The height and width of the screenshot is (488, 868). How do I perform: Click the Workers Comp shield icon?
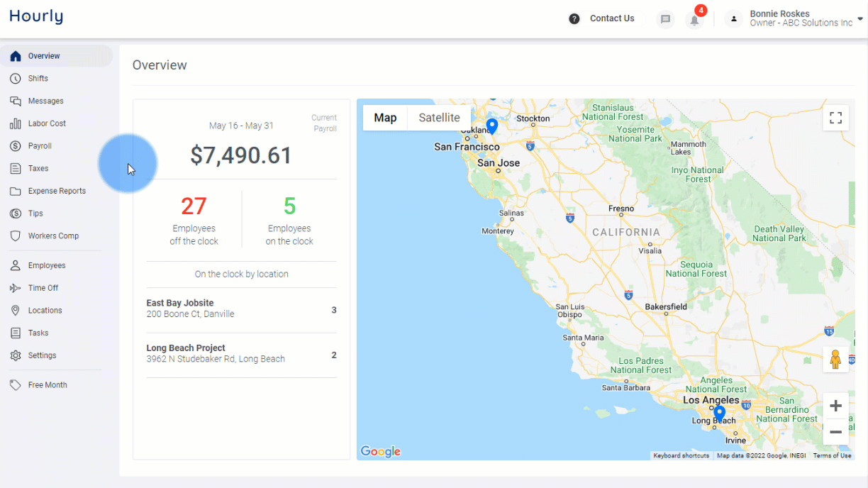coord(16,236)
